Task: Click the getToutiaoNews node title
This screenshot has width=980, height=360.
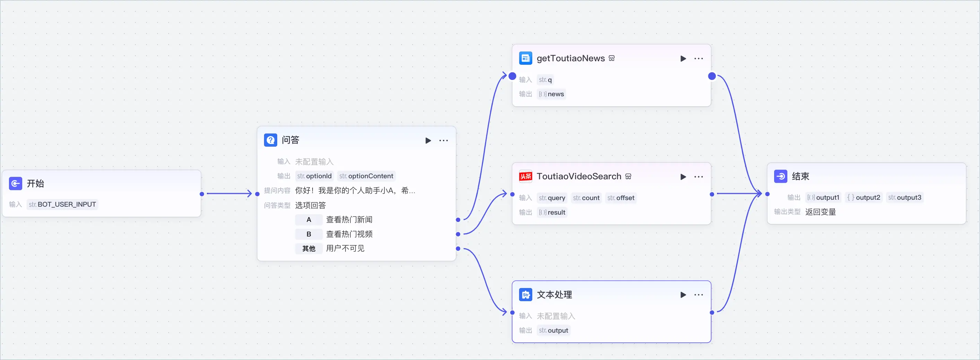Action: click(x=571, y=58)
